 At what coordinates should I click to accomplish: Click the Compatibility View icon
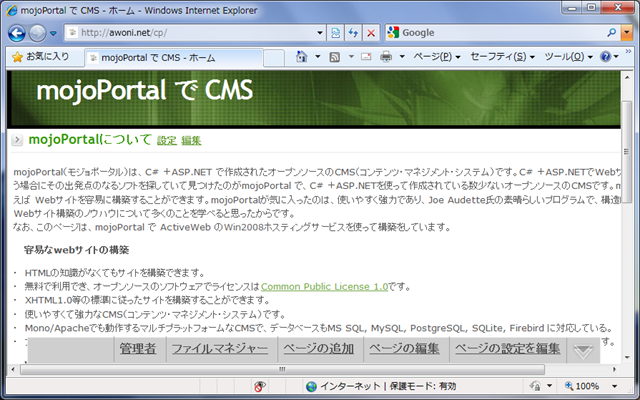[x=336, y=33]
